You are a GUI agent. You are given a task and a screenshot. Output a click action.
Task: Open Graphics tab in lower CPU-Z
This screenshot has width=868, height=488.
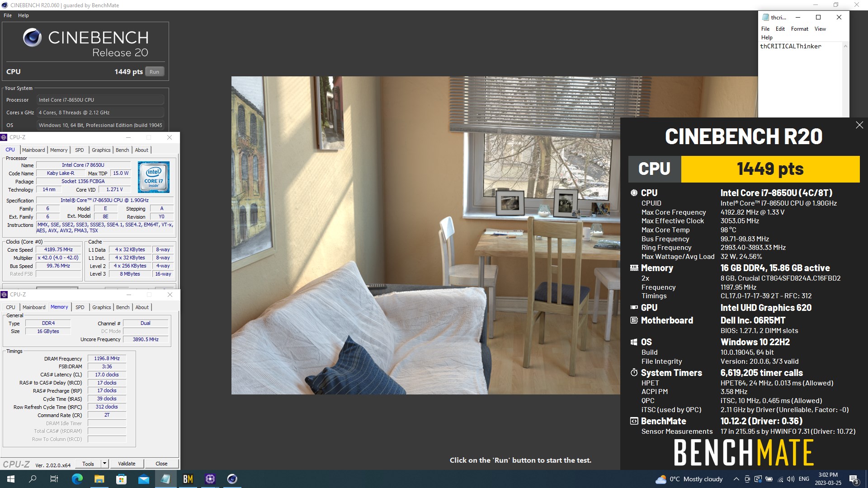(102, 307)
